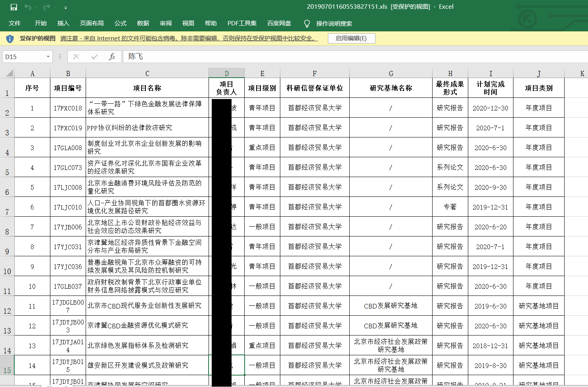Click cell 北京绿色发展指标体系及检测研究

(x=147, y=345)
